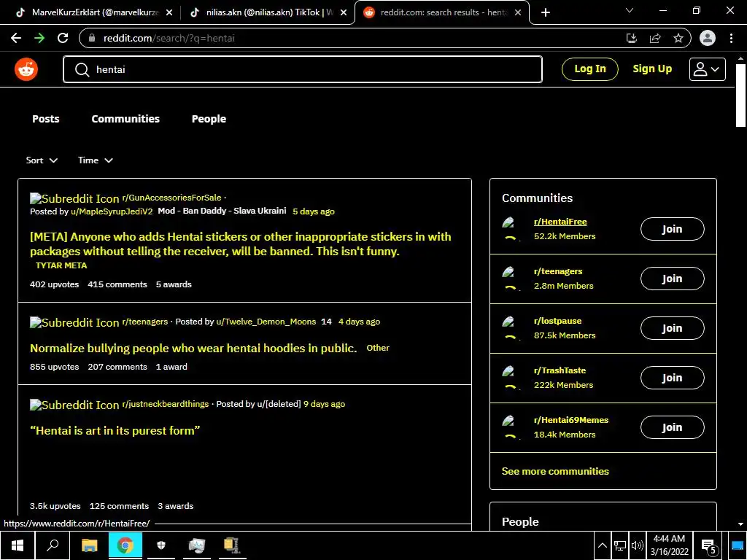Click the Sign Up link
This screenshot has width=747, height=560.
[652, 69]
